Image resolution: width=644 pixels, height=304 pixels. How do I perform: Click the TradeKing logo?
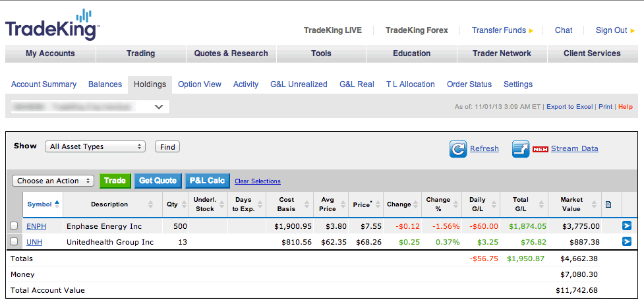(x=53, y=24)
